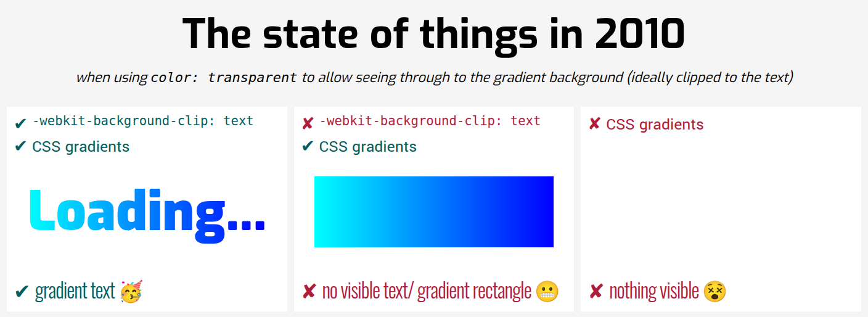Viewport: 868px width, 317px height.
Task: Click the green checkmark in the middle panel
Action: point(308,147)
